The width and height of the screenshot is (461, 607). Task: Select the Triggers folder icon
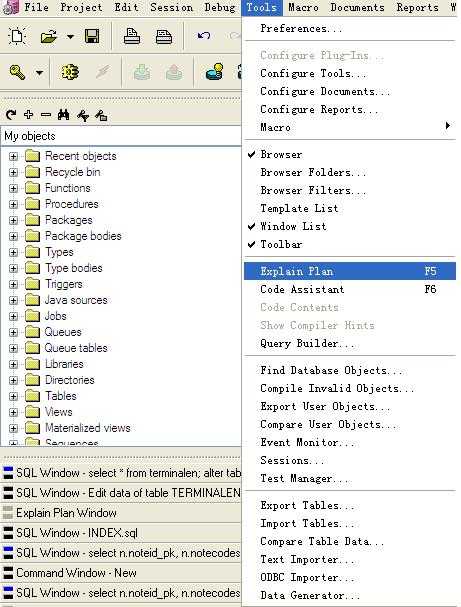pos(33,284)
